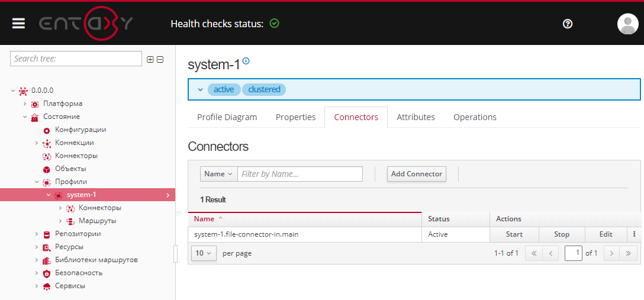Expand the Коннекции tree node
644x300 pixels.
pyautogui.click(x=37, y=143)
